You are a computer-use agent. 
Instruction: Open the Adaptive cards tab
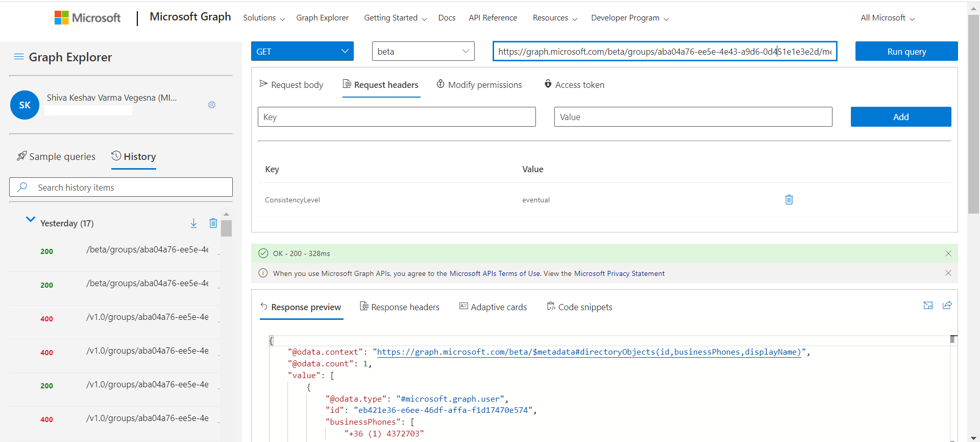coord(493,307)
